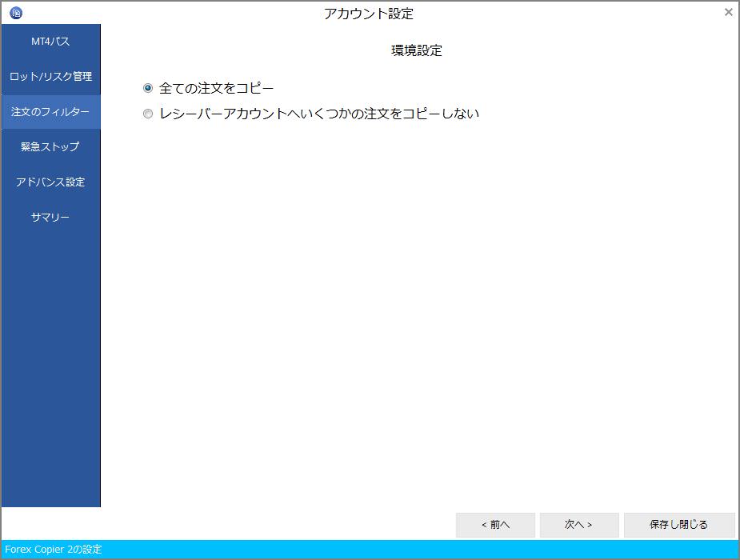Open the MT4パス settings section
740x560 pixels.
[50, 41]
